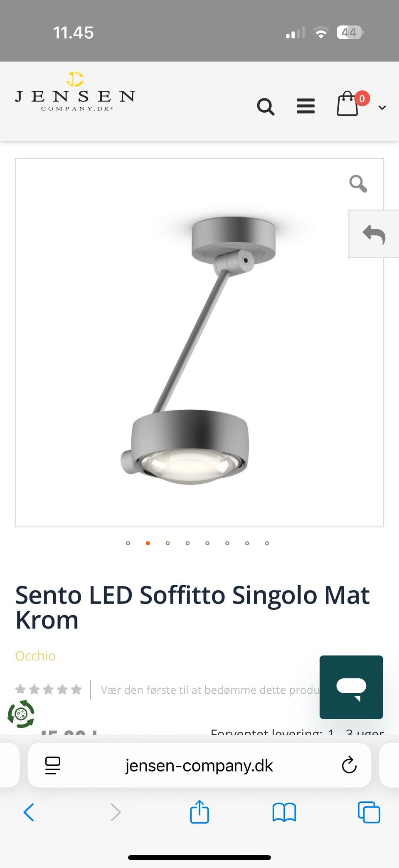Select the first image carousel dot

[128, 543]
